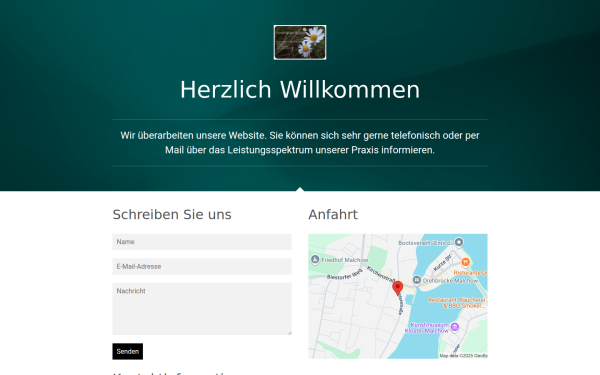Click the orange restaurant fork icon on the map
This screenshot has height=375, width=600.
click(466, 262)
